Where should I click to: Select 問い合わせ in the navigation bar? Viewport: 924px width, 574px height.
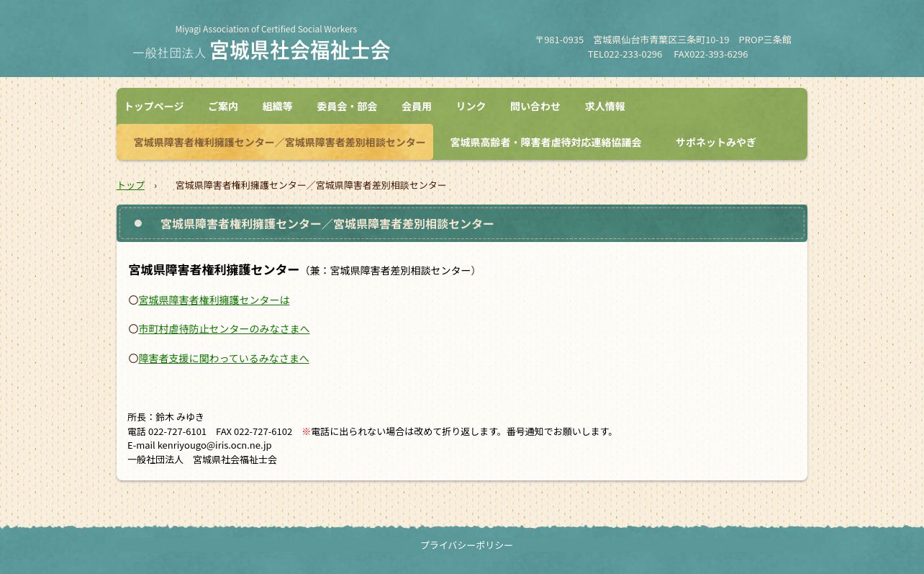click(x=535, y=107)
